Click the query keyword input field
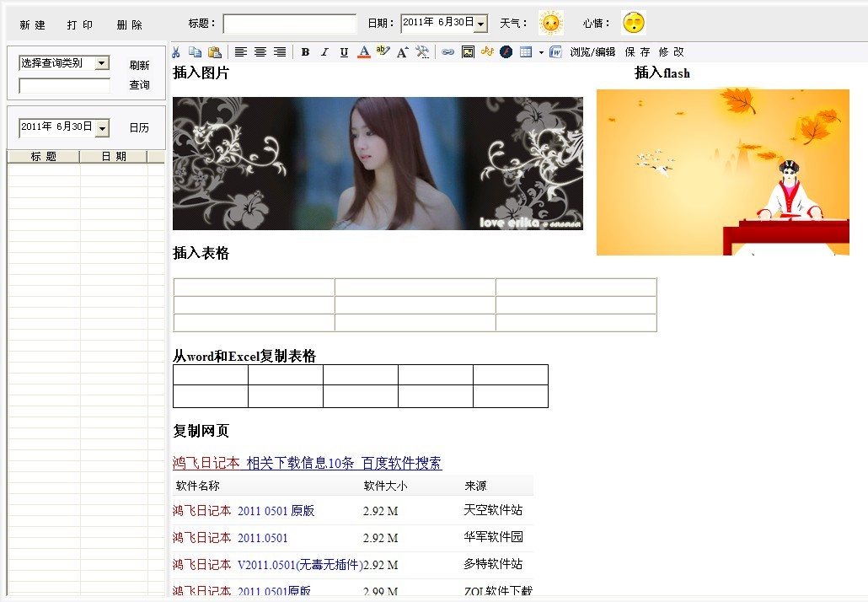 click(64, 85)
